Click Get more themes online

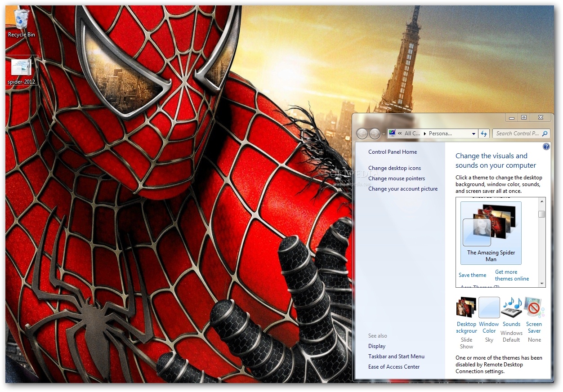[512, 275]
